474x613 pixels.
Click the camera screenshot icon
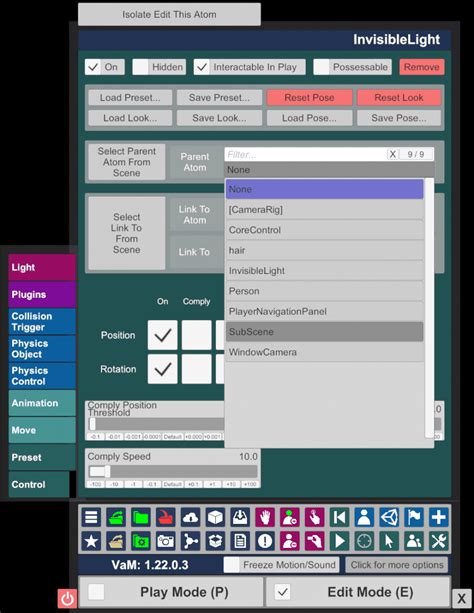[x=166, y=541]
